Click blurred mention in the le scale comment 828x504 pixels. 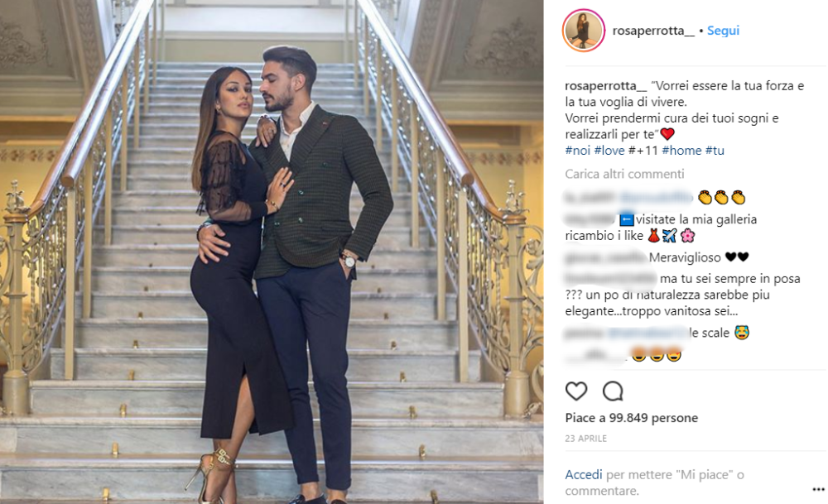pos(648,333)
